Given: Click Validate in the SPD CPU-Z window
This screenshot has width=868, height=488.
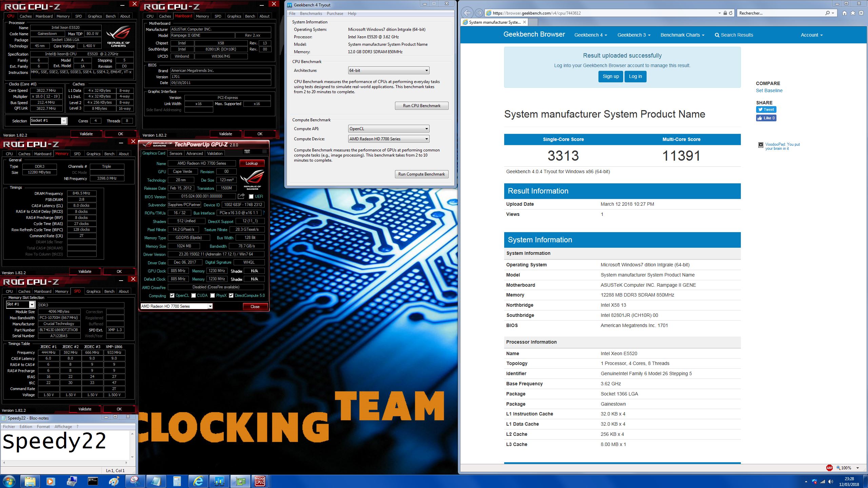Looking at the screenshot, I should point(85,409).
